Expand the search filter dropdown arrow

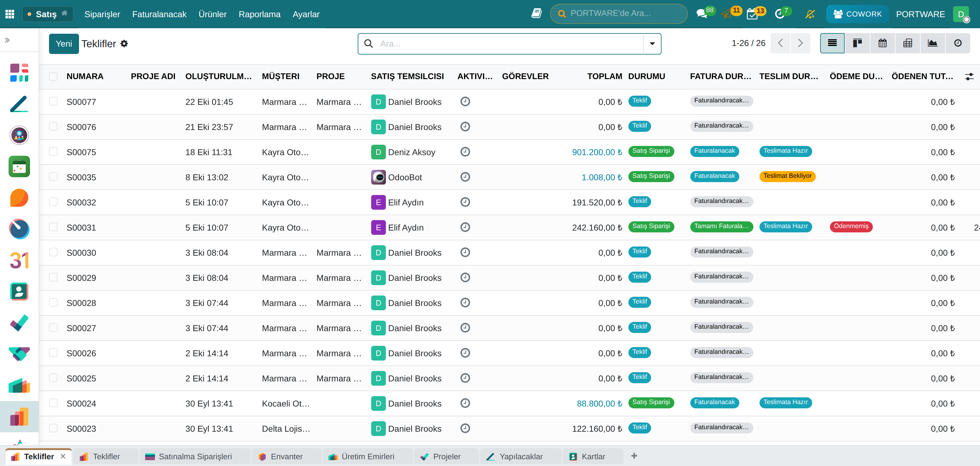pos(652,44)
